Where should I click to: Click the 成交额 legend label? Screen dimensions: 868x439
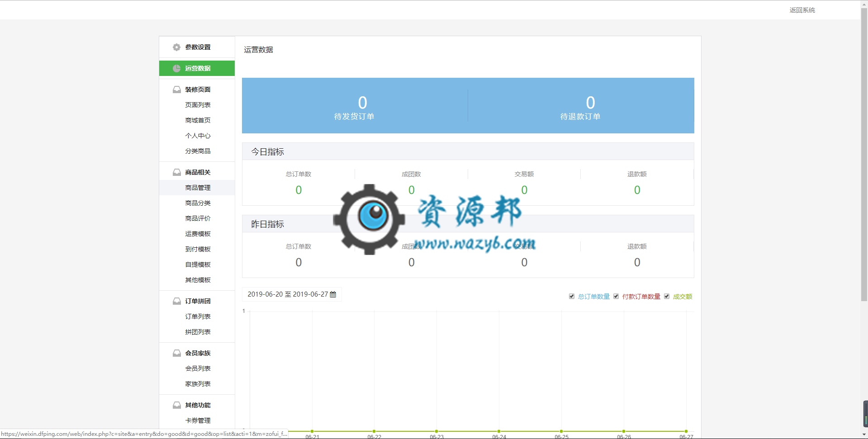tap(683, 297)
